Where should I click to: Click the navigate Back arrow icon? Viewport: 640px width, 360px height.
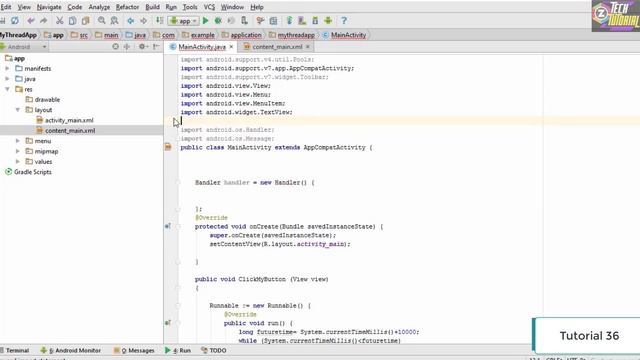(131, 20)
